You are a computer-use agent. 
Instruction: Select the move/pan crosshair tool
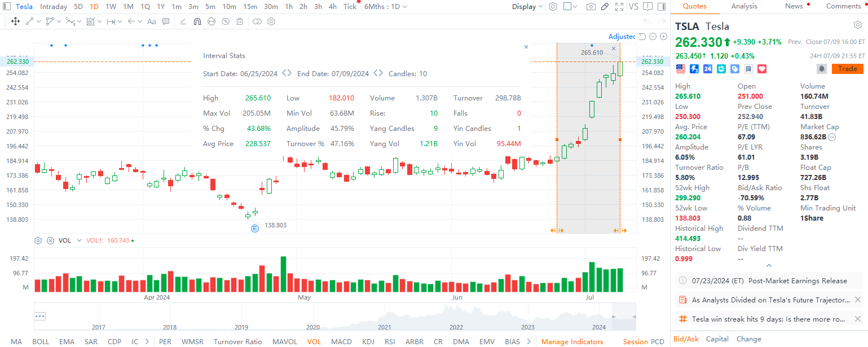15,21
